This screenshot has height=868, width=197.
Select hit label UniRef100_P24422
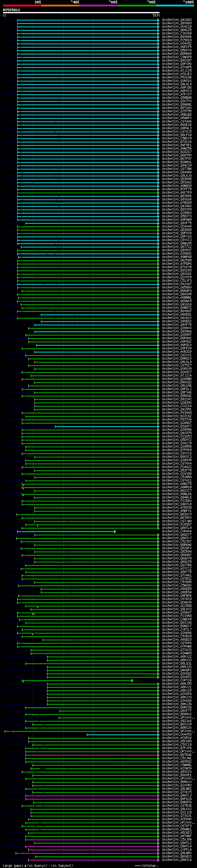coord(176,467)
